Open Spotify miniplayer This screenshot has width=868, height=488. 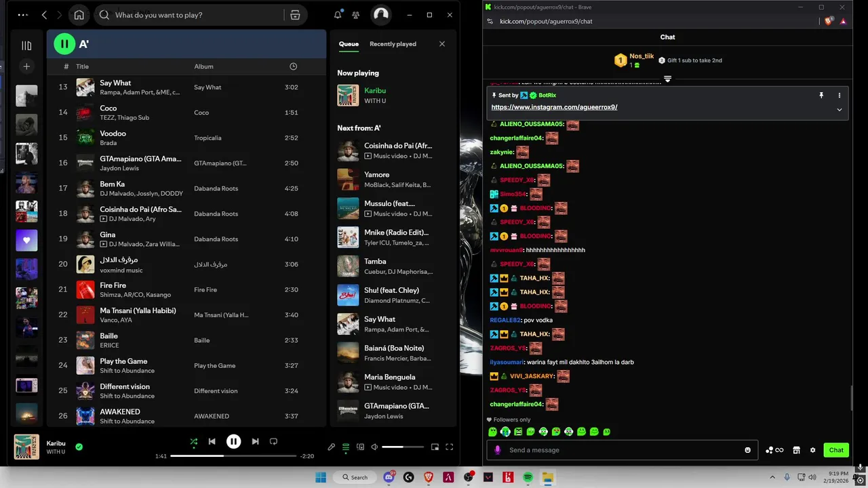[x=435, y=447]
